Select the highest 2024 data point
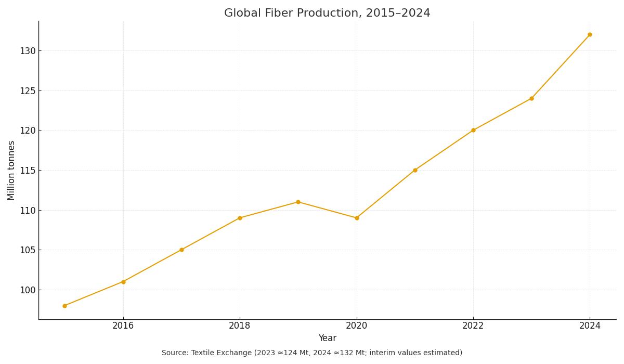 [x=590, y=34]
